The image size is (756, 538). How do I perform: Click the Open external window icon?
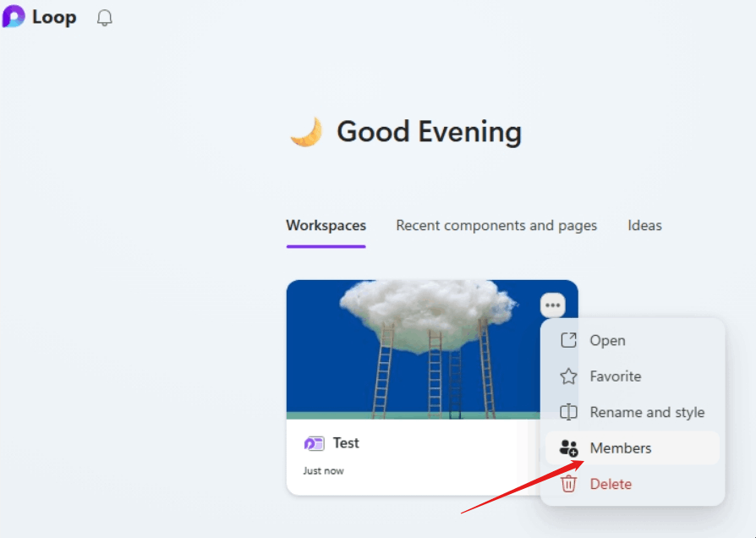point(568,340)
